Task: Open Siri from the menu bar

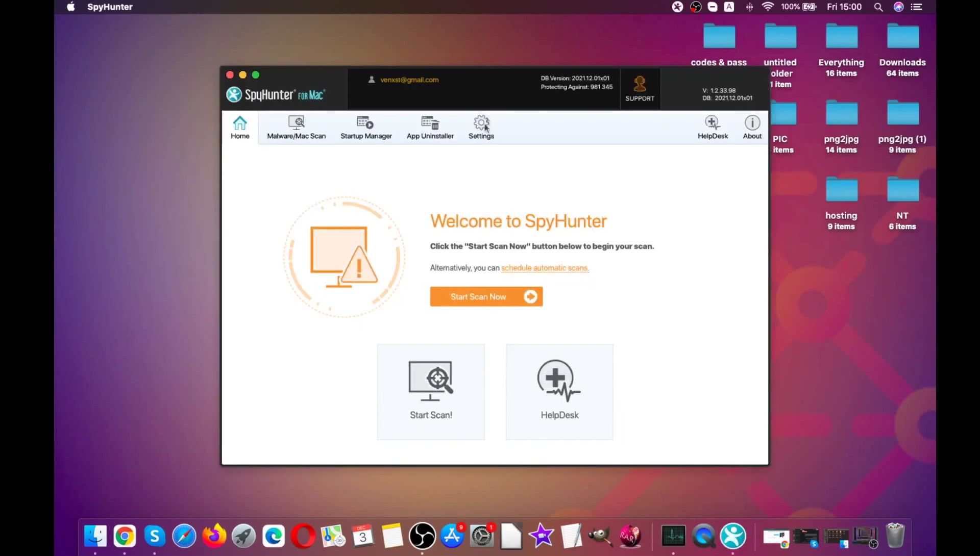Action: [x=898, y=7]
